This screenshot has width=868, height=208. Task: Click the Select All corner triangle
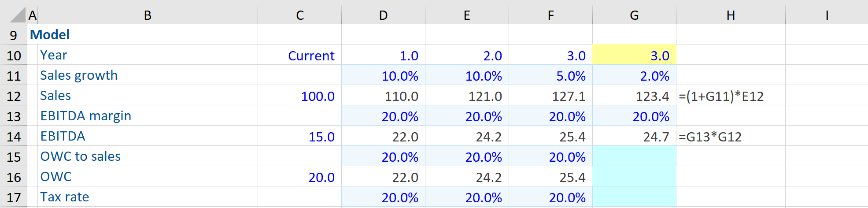click(18, 15)
